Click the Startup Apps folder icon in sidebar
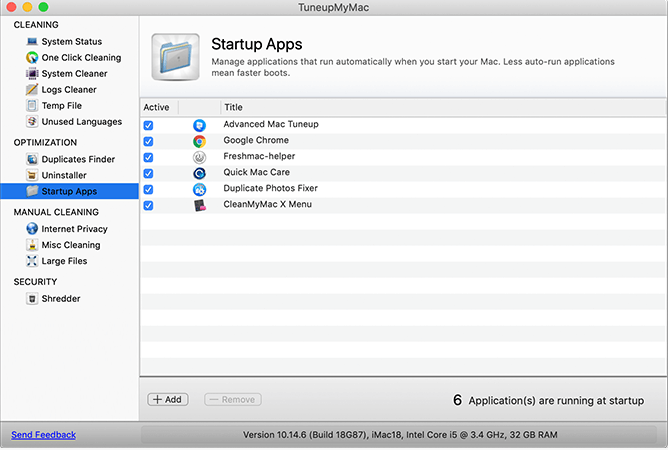Viewport: 668px width, 450px height. click(32, 191)
